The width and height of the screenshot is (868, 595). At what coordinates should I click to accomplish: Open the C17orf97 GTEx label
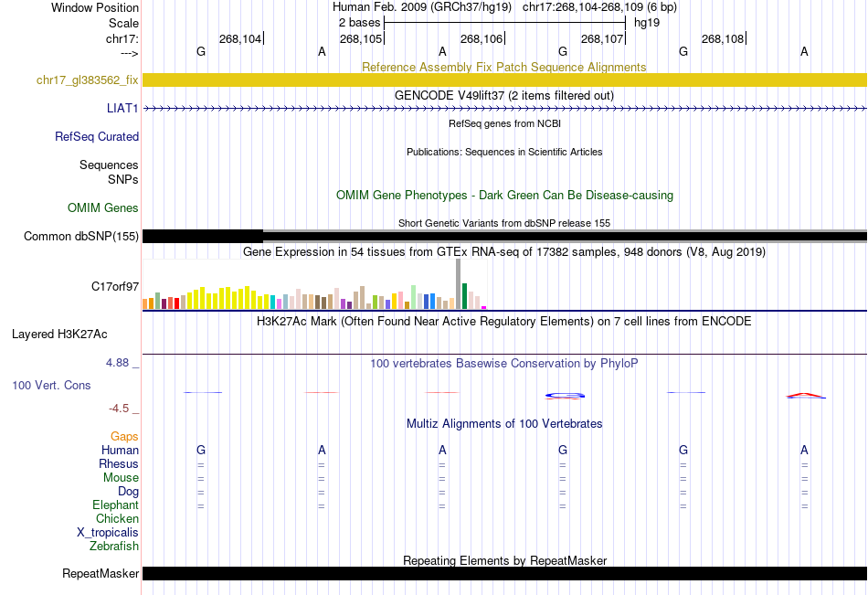pyautogui.click(x=114, y=286)
